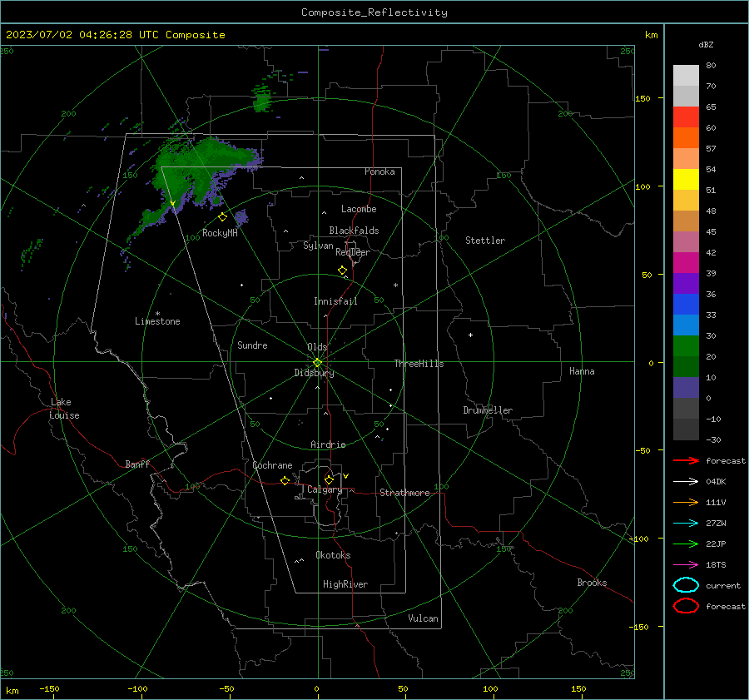Click the Okotoks city label

click(x=333, y=555)
